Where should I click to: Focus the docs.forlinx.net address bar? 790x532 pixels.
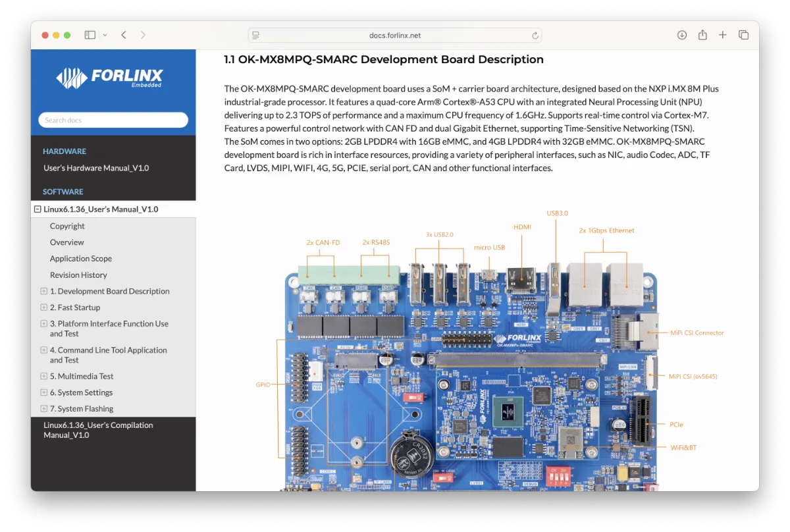pyautogui.click(x=395, y=35)
